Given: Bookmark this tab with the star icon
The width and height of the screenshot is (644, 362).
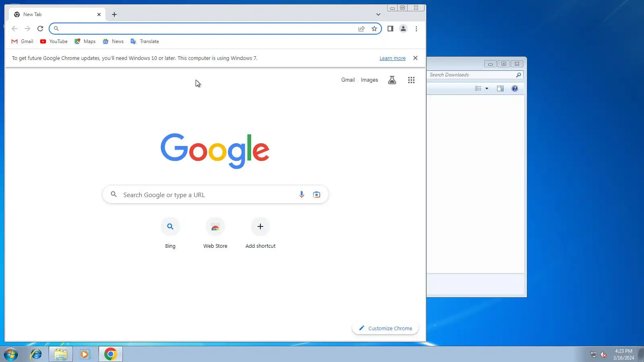Looking at the screenshot, I should coord(374,29).
